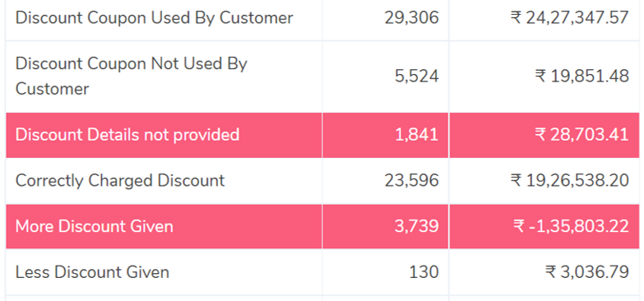Click the ₹ 3,036.79 amount cell
644x301 pixels.
coord(587,272)
